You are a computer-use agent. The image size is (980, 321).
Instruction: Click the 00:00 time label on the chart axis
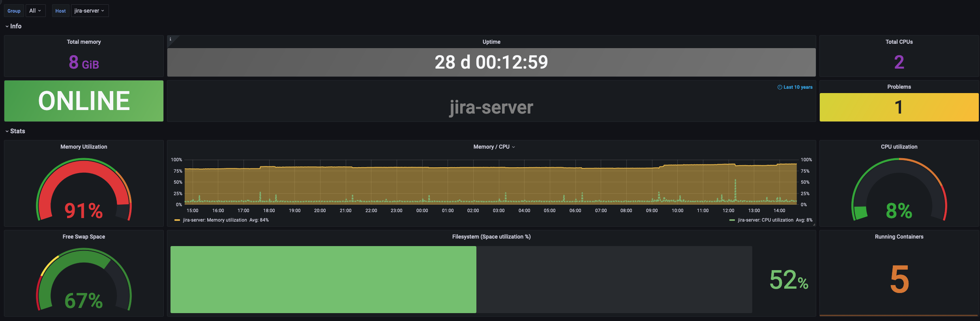(422, 211)
